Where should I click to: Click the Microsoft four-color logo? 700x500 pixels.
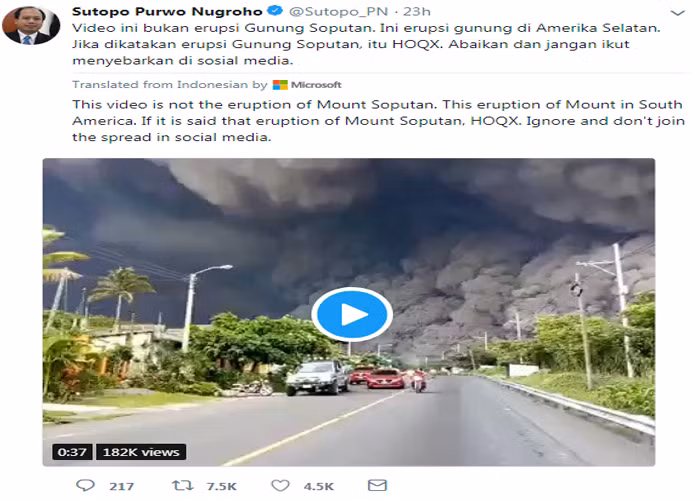click(280, 85)
